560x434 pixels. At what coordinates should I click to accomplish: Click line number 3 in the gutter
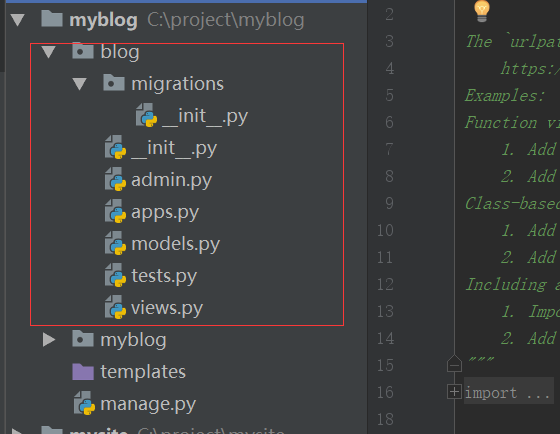[389, 41]
